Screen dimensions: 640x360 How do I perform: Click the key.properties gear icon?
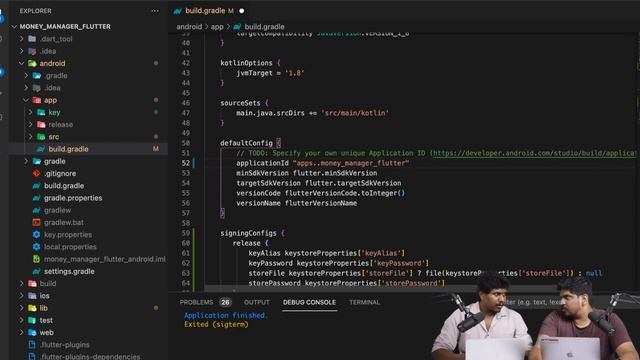click(x=36, y=235)
